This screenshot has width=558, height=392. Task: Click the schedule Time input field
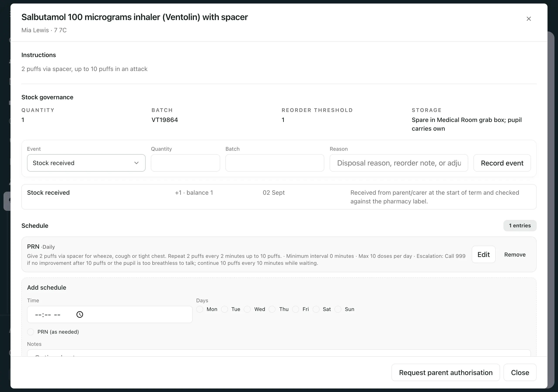click(x=110, y=314)
